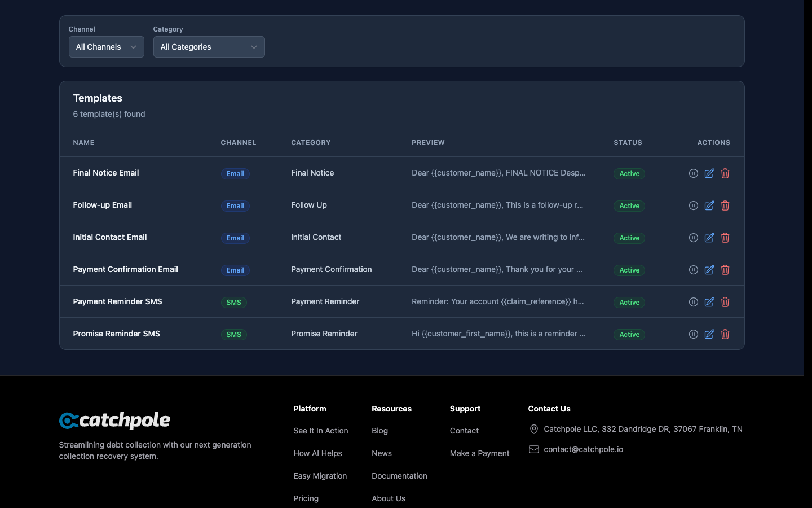The image size is (812, 508).
Task: Pause the Payment Confirmation Email template
Action: click(x=694, y=270)
